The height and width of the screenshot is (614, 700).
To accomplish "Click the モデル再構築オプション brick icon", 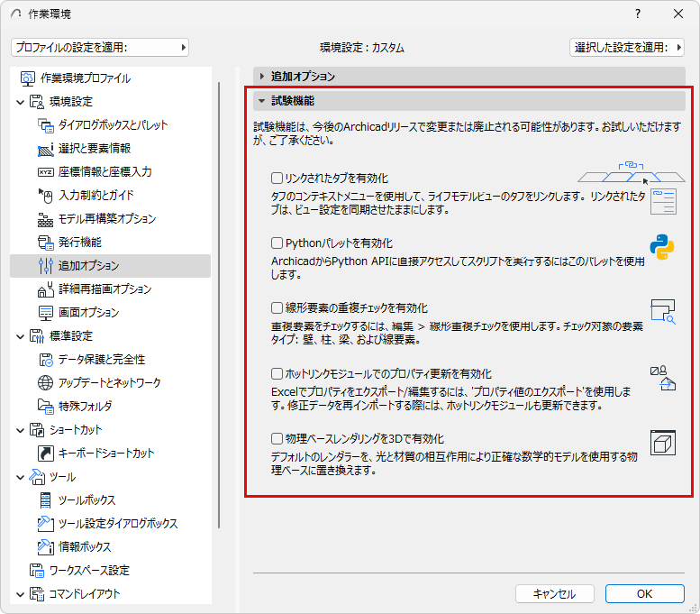I will [x=46, y=219].
